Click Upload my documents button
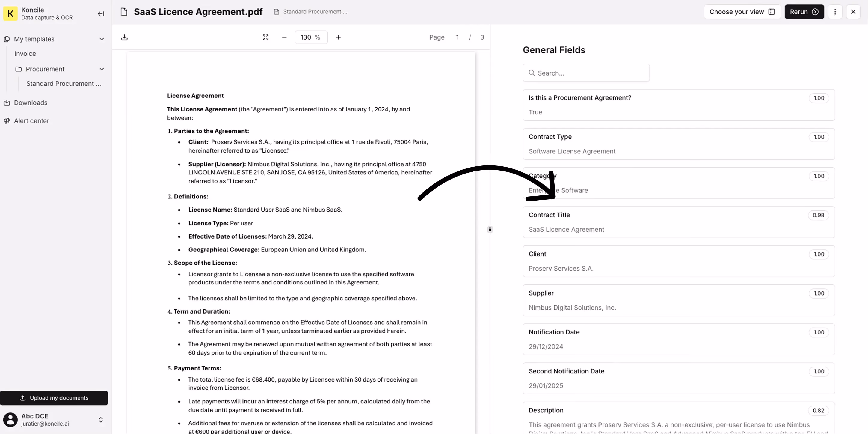The height and width of the screenshot is (434, 868). [54, 398]
